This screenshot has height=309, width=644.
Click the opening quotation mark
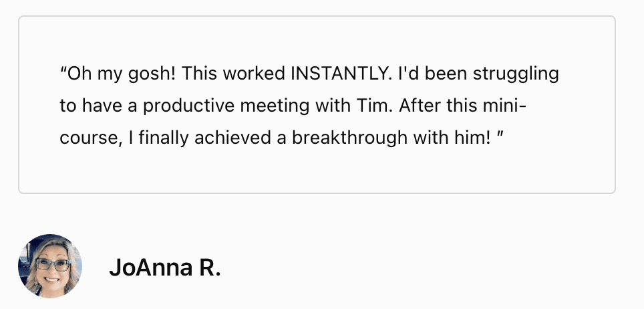(x=63, y=71)
